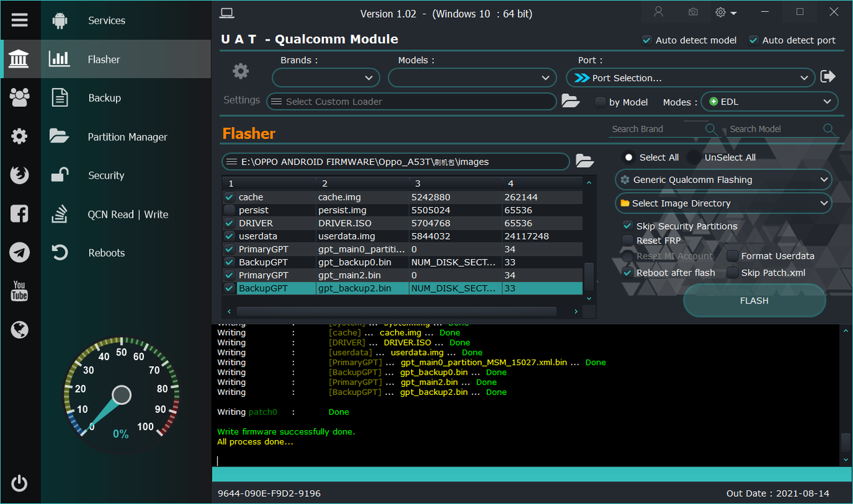The width and height of the screenshot is (853, 504).
Task: Click the Facebook icon in left sidebar
Action: click(x=19, y=214)
